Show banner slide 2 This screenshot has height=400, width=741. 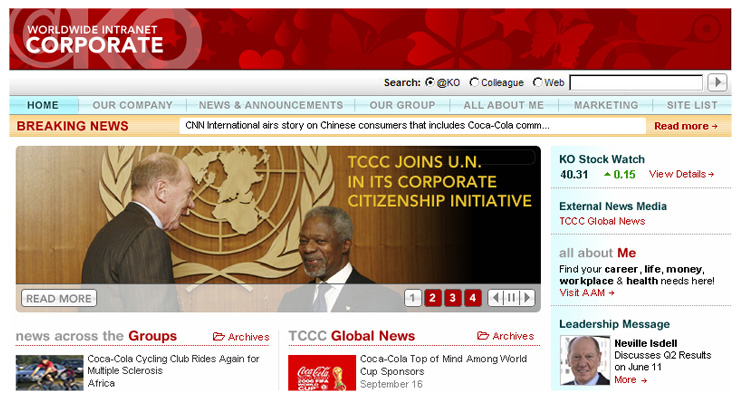432,298
